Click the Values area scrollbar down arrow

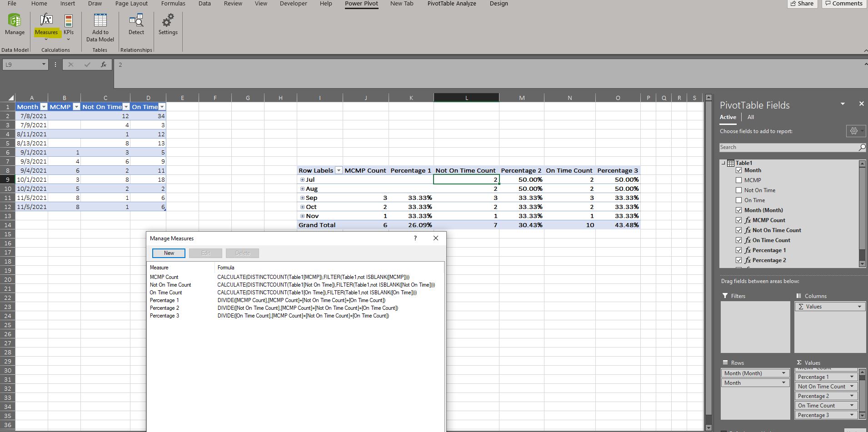862,415
